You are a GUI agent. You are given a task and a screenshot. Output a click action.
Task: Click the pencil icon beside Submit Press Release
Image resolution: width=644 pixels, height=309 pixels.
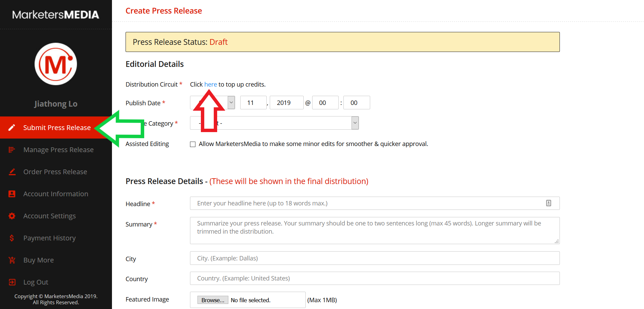point(12,128)
